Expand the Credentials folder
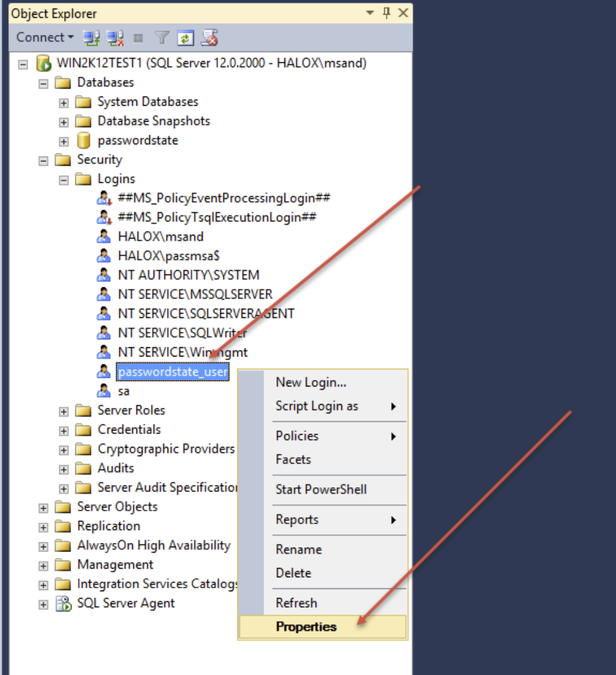This screenshot has height=675, width=616. tap(64, 431)
